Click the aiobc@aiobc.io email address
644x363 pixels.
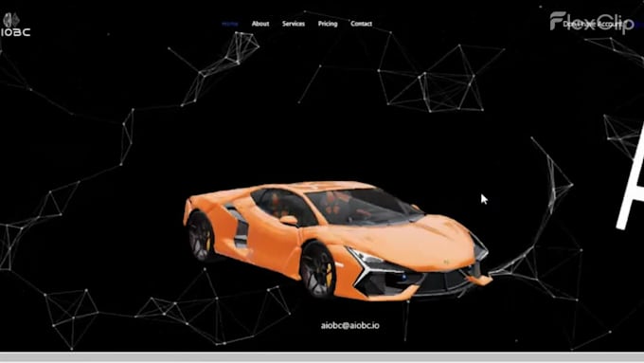tap(349, 326)
